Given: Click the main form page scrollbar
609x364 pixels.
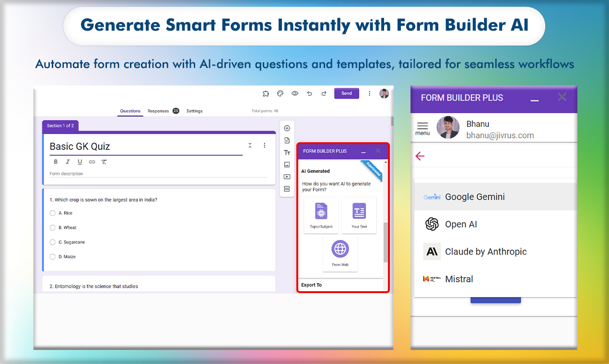Looking at the screenshot, I should click(x=392, y=121).
